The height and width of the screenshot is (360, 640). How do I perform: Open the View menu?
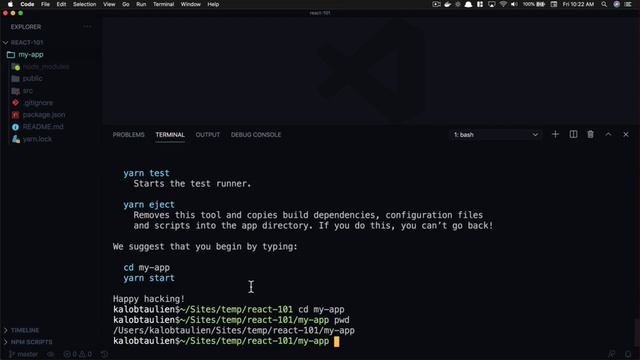[x=109, y=4]
